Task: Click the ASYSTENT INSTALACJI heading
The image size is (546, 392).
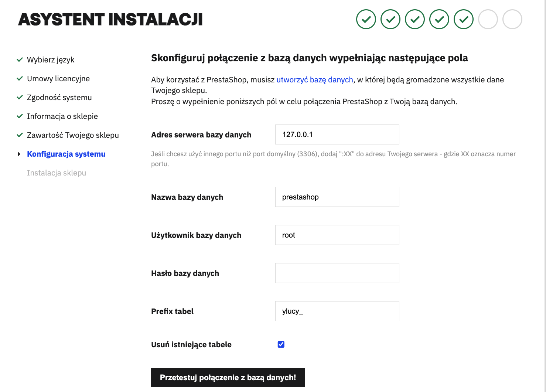Action: click(x=110, y=20)
